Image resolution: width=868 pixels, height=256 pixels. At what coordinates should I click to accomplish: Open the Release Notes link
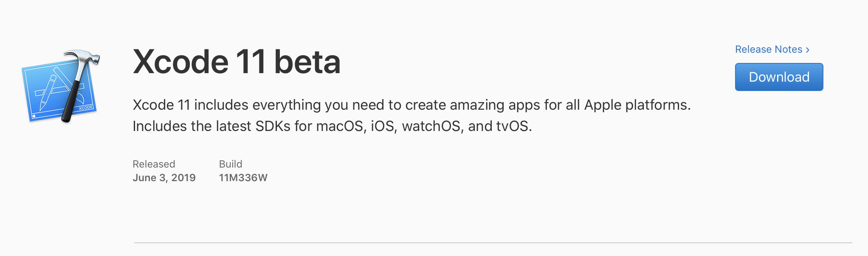pyautogui.click(x=768, y=49)
